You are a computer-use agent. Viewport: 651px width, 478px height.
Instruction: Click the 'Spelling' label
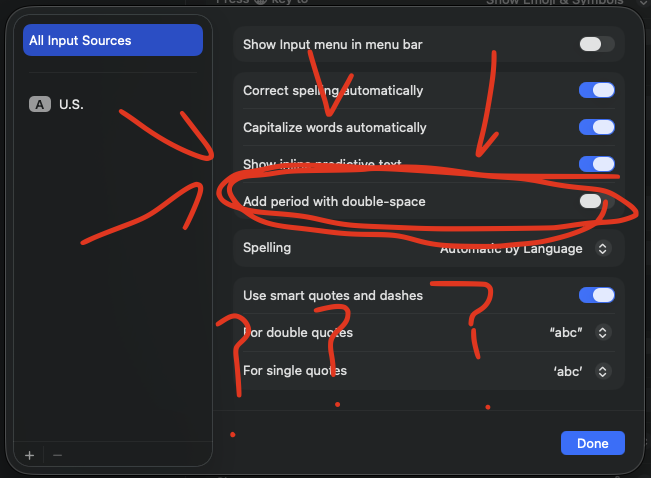[x=267, y=248]
